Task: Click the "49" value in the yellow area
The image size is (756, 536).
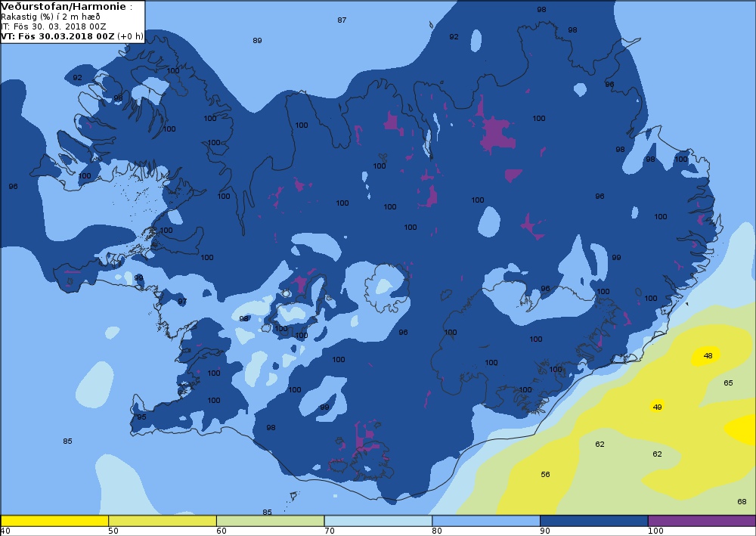Action: click(x=657, y=407)
